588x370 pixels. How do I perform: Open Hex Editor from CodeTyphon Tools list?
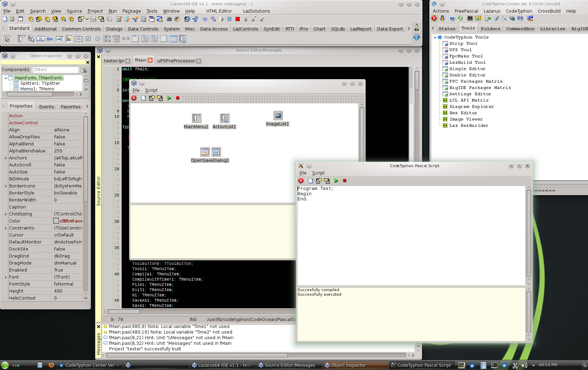(x=463, y=113)
